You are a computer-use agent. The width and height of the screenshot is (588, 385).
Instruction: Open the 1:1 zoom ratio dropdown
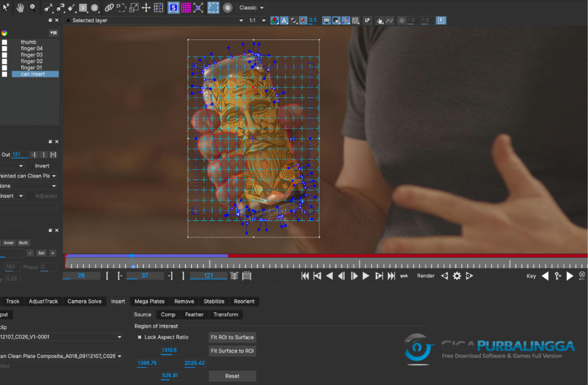click(x=258, y=20)
